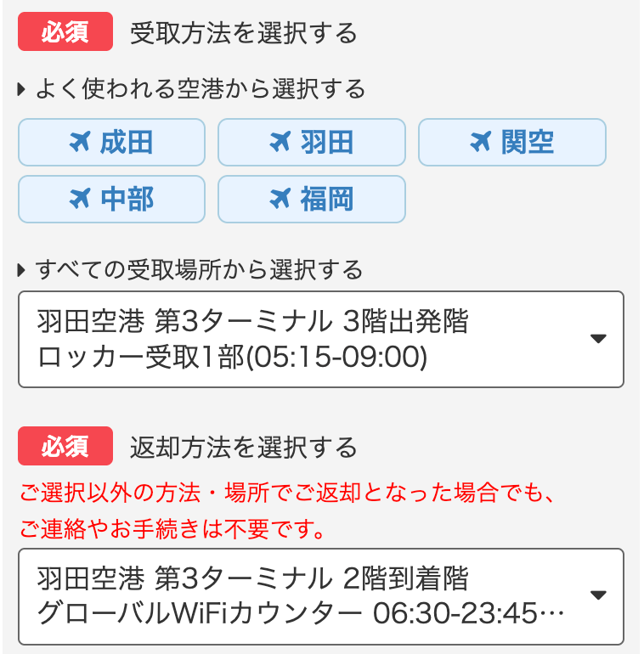Screen dimensions: 644x654
Task: Choose the 福岡 airport label
Action: point(327,199)
